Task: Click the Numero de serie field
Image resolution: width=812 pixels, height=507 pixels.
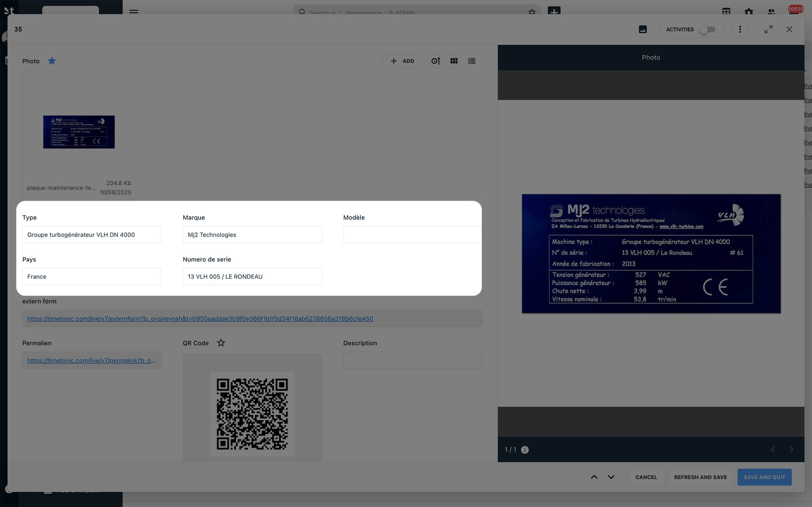Action: click(252, 277)
